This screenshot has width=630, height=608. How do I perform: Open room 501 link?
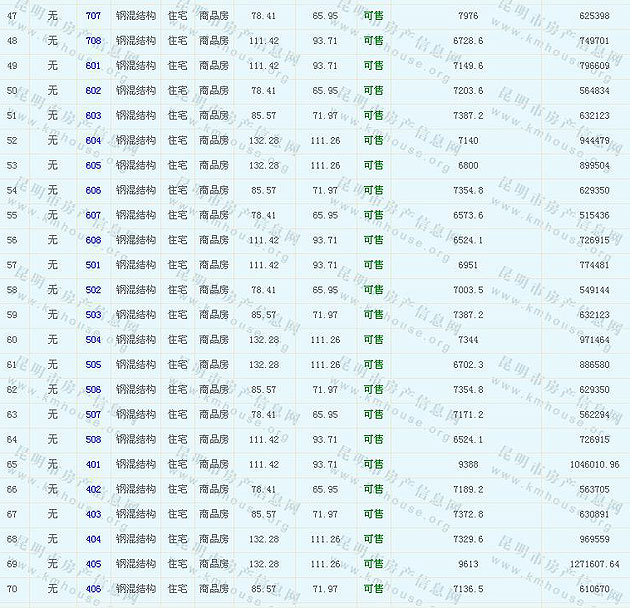click(93, 265)
